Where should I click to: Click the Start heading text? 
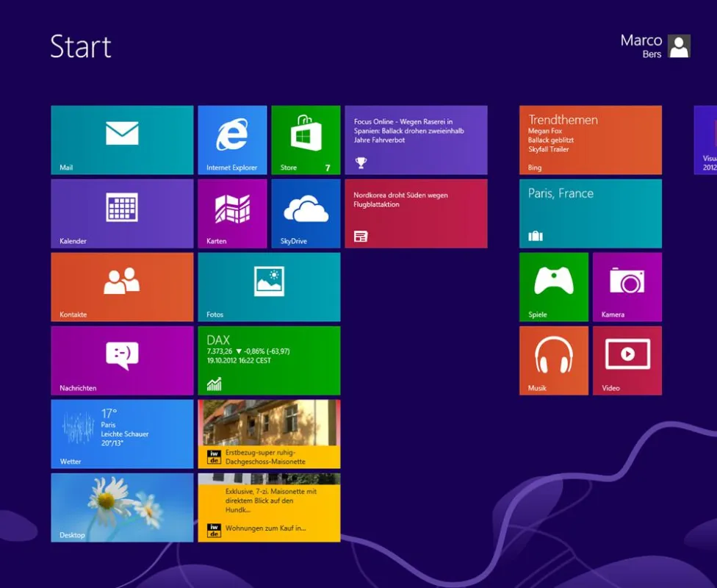[81, 47]
